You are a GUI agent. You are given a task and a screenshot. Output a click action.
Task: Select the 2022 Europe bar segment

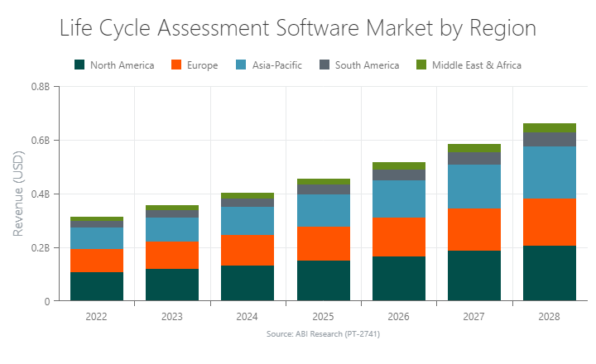pos(97,261)
